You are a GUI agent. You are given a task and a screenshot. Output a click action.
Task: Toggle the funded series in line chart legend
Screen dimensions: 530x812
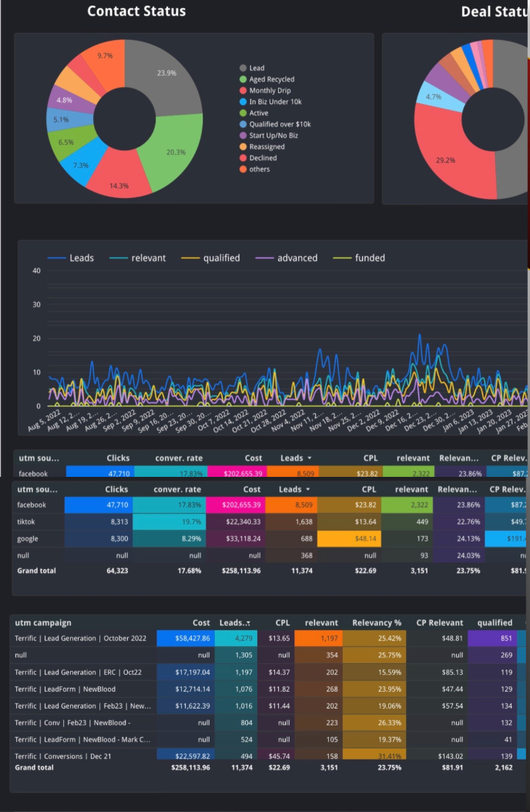point(359,258)
